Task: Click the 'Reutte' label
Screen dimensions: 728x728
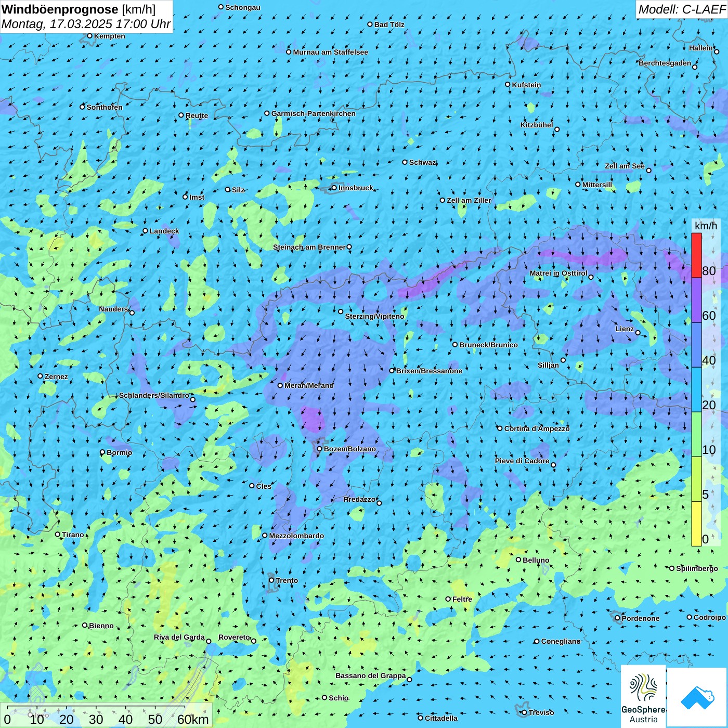Action: (197, 115)
